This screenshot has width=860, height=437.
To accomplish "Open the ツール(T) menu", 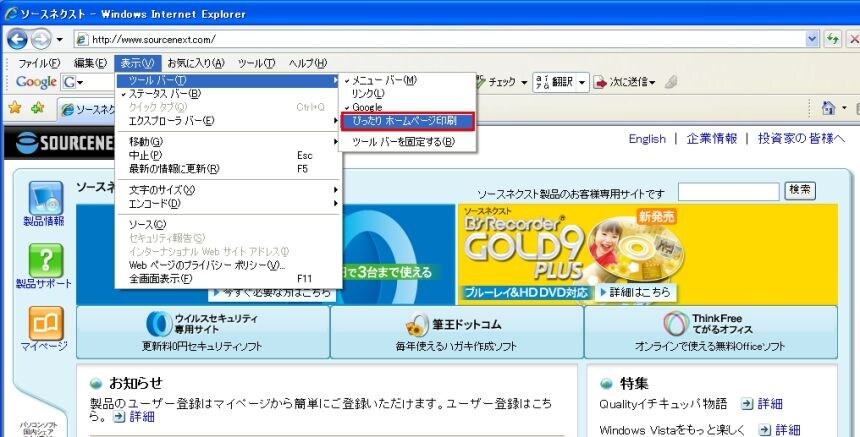I will (x=256, y=63).
